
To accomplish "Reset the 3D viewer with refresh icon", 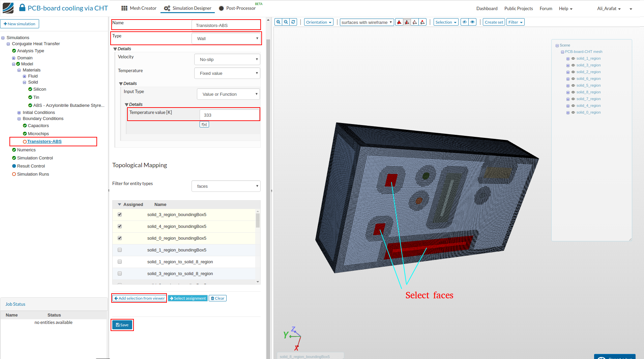I will pyautogui.click(x=293, y=22).
